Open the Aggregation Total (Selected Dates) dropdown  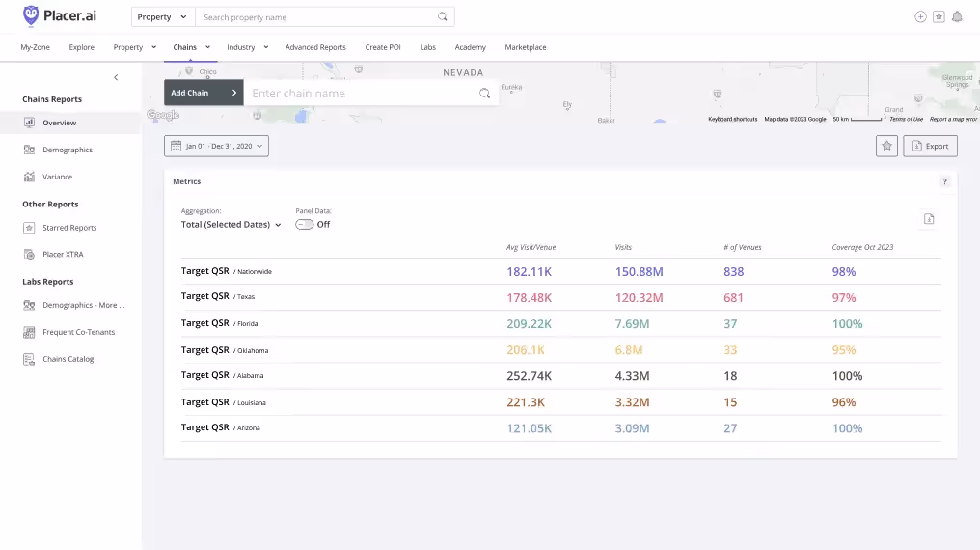click(x=231, y=225)
